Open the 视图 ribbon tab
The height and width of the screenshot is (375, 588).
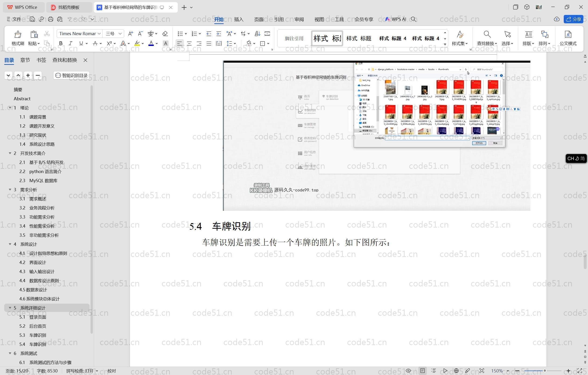pyautogui.click(x=319, y=19)
